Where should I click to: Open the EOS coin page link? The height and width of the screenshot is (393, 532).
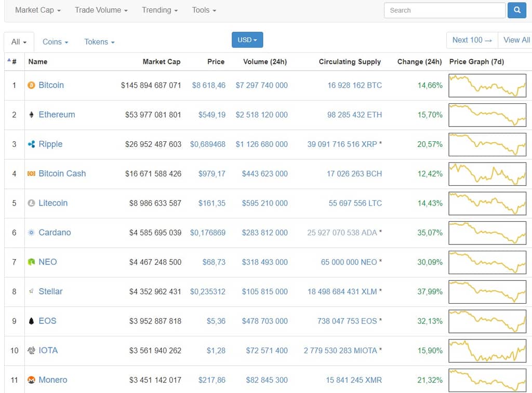[47, 321]
